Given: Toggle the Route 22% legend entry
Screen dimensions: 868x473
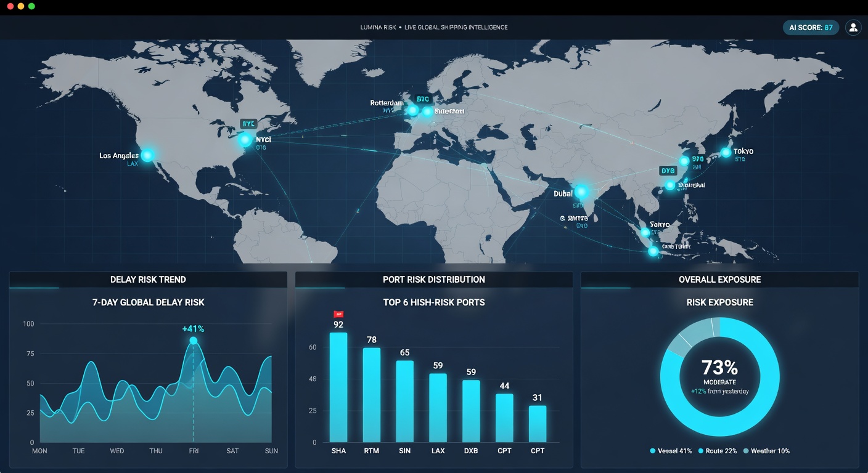Looking at the screenshot, I should [x=717, y=451].
